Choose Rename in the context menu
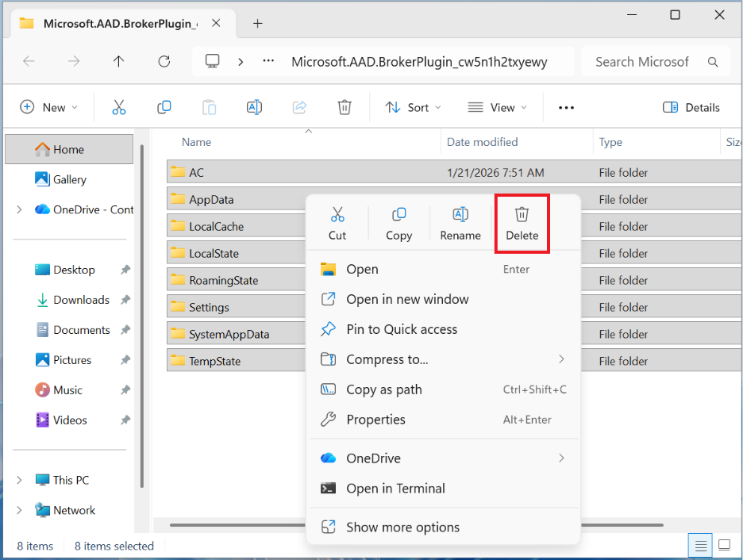Image resolution: width=743 pixels, height=560 pixels. pos(460,223)
